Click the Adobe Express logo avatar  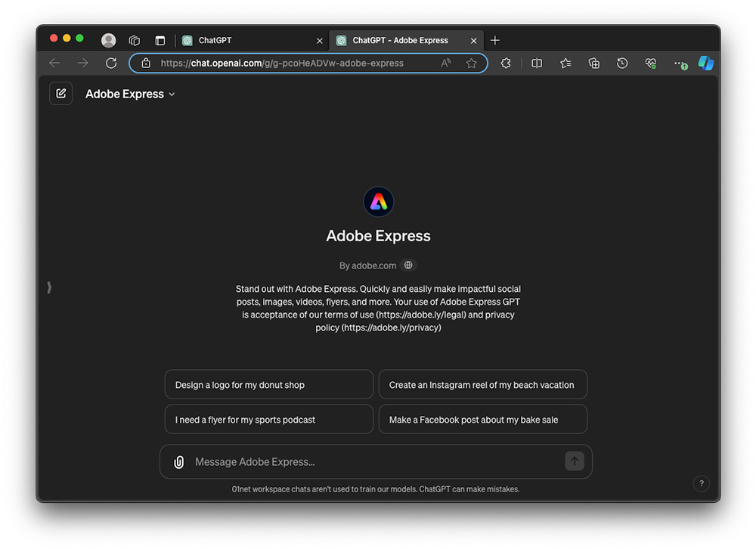click(379, 202)
